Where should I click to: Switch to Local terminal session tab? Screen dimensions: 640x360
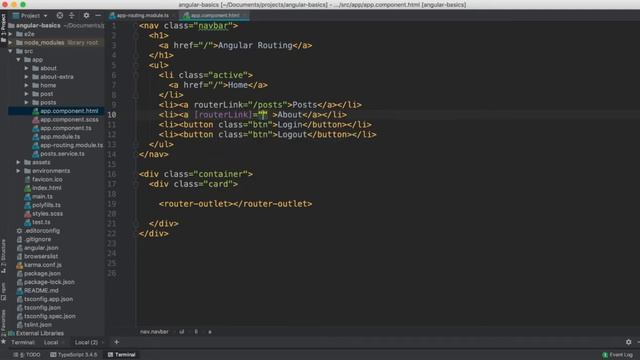point(51,342)
